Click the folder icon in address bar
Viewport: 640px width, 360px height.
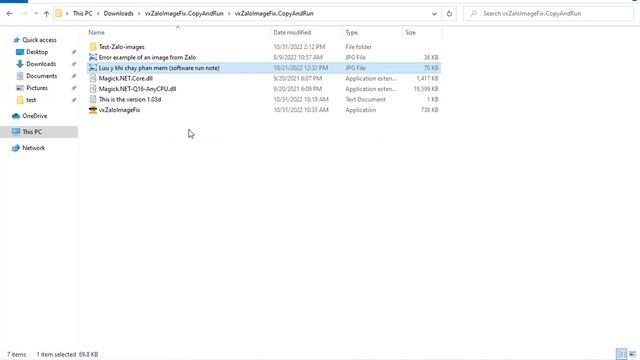tap(59, 13)
